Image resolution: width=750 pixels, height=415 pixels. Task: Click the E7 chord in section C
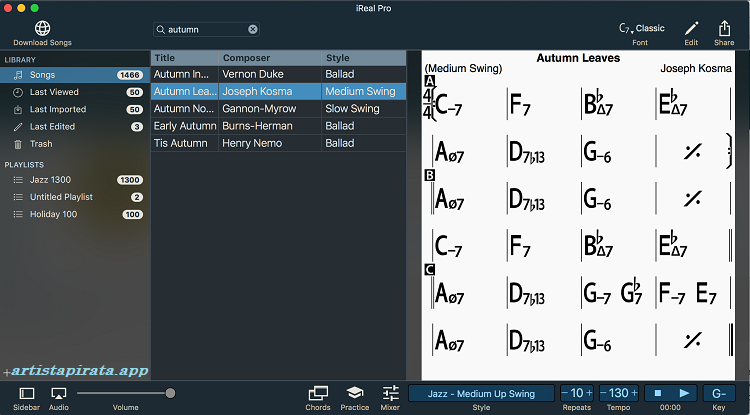[706, 293]
